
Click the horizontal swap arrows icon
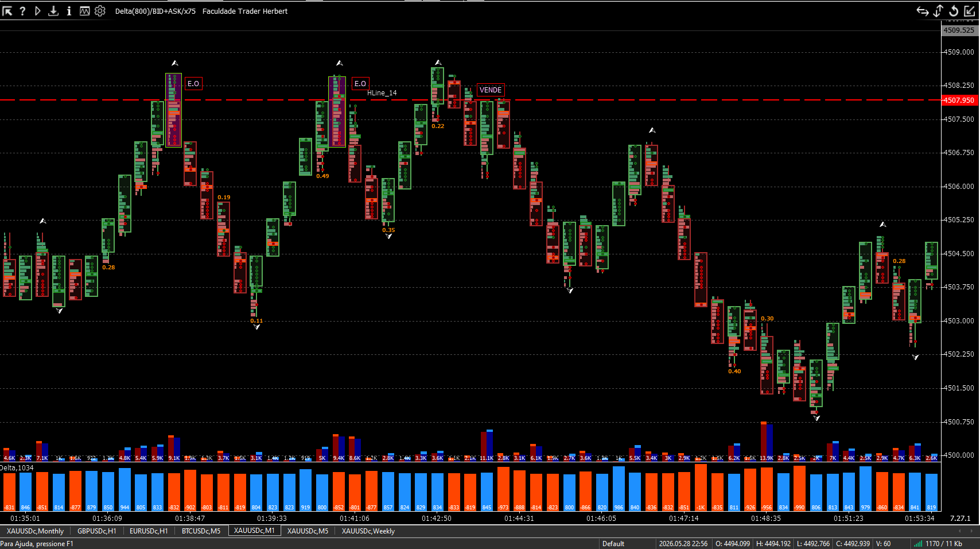(x=923, y=11)
